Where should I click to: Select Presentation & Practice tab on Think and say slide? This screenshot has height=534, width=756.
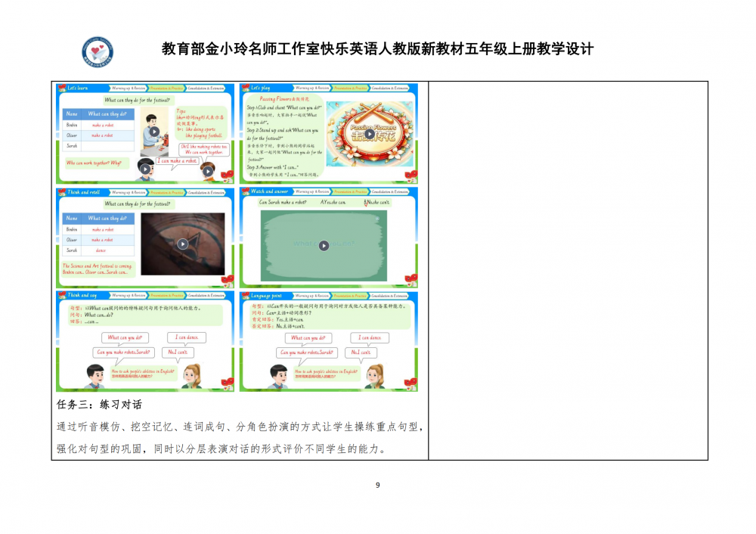[166, 295]
